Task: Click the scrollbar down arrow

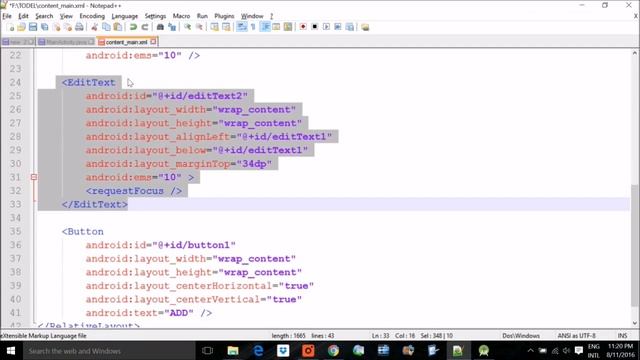Action: pos(634,323)
